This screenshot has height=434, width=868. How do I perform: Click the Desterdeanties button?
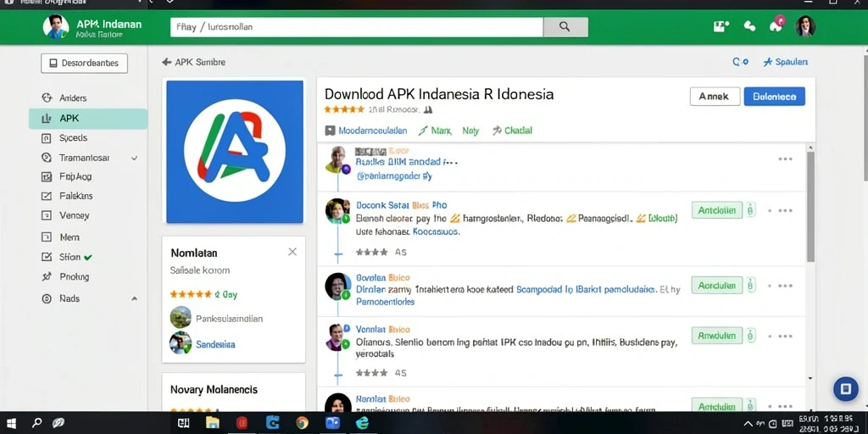tap(84, 63)
